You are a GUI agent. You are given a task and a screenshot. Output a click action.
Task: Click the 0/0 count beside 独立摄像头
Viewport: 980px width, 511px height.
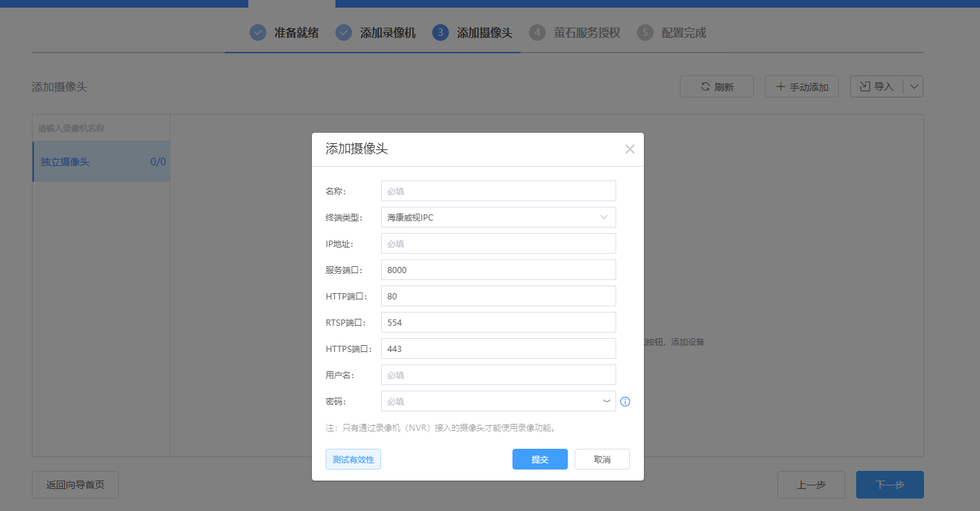158,162
